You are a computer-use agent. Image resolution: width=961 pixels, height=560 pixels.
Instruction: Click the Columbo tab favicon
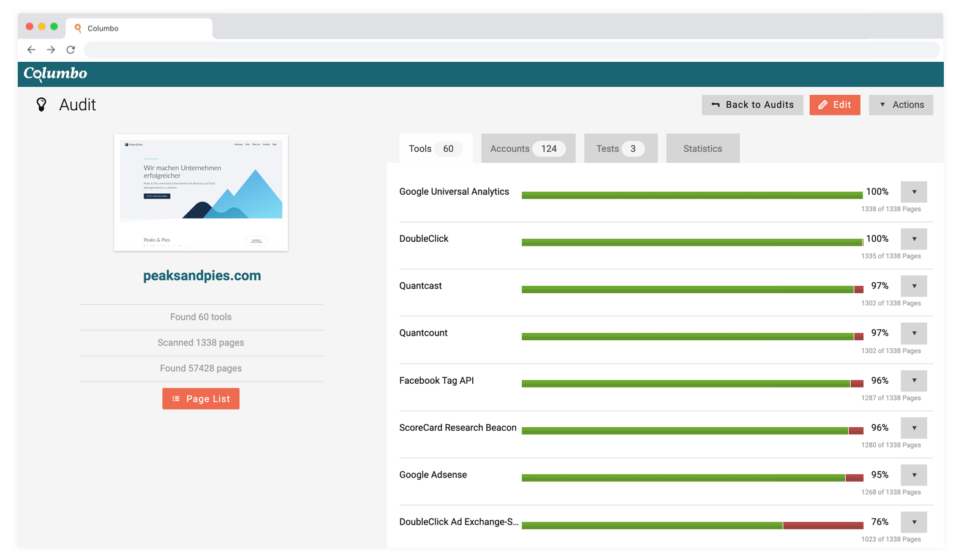(78, 28)
